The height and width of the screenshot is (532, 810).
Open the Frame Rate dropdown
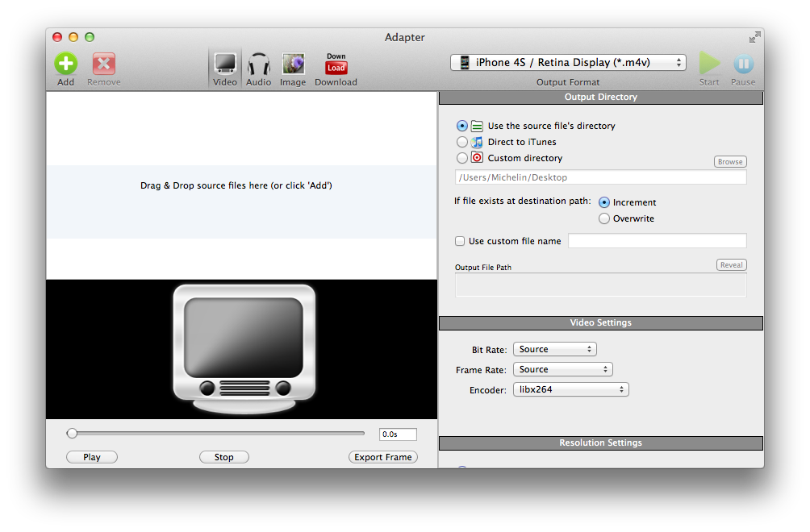[x=563, y=369]
